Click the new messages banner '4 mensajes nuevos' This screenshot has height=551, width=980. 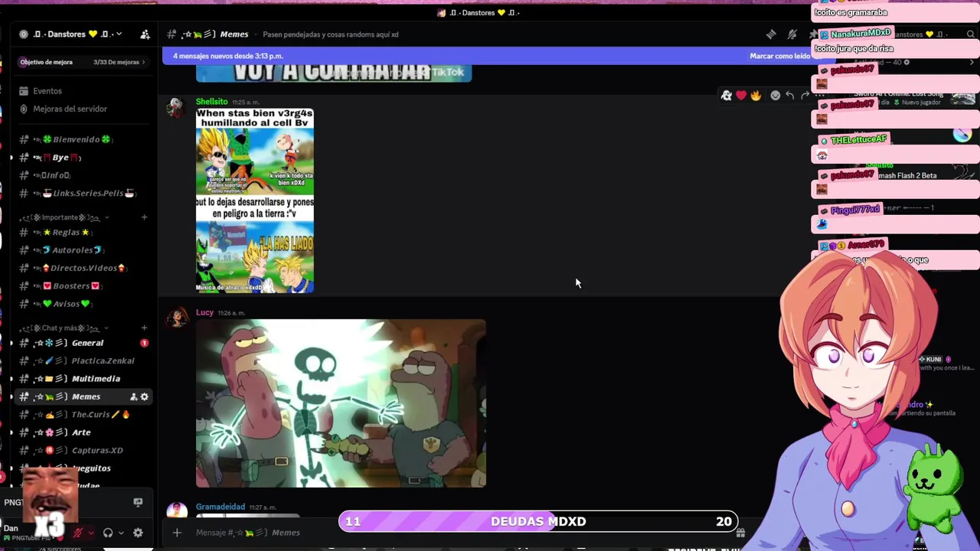227,56
